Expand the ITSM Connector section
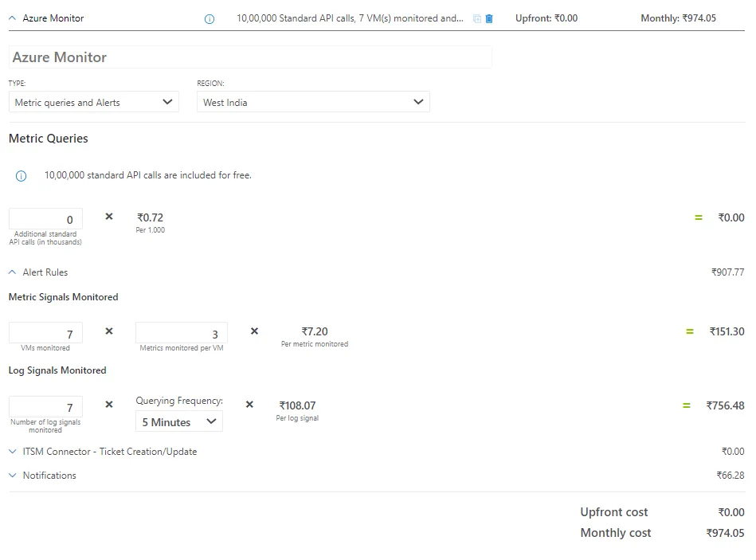 click(x=12, y=451)
